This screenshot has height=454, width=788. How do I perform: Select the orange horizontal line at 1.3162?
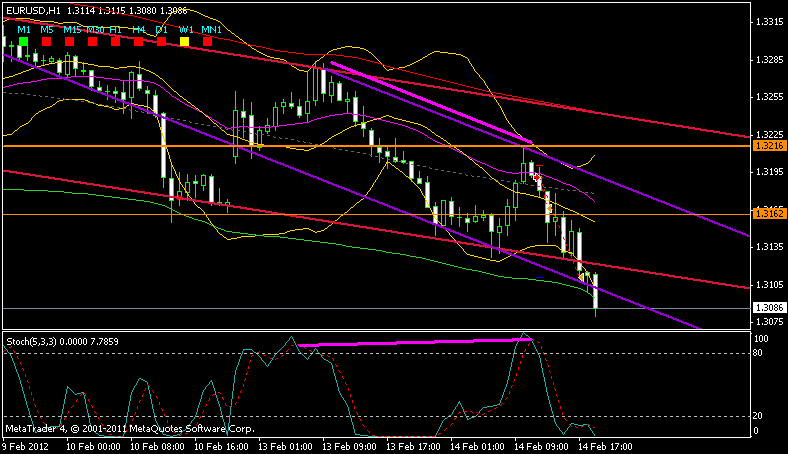click(x=377, y=215)
